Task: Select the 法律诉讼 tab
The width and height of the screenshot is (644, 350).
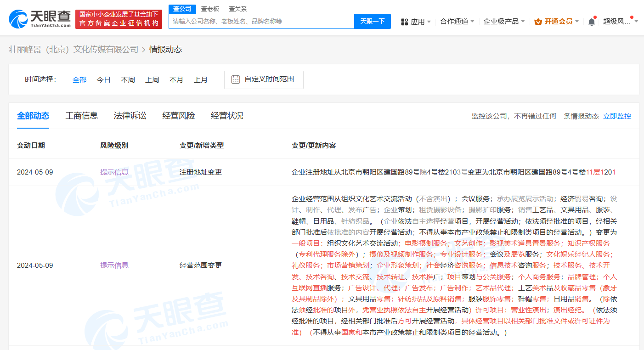Action: tap(130, 116)
